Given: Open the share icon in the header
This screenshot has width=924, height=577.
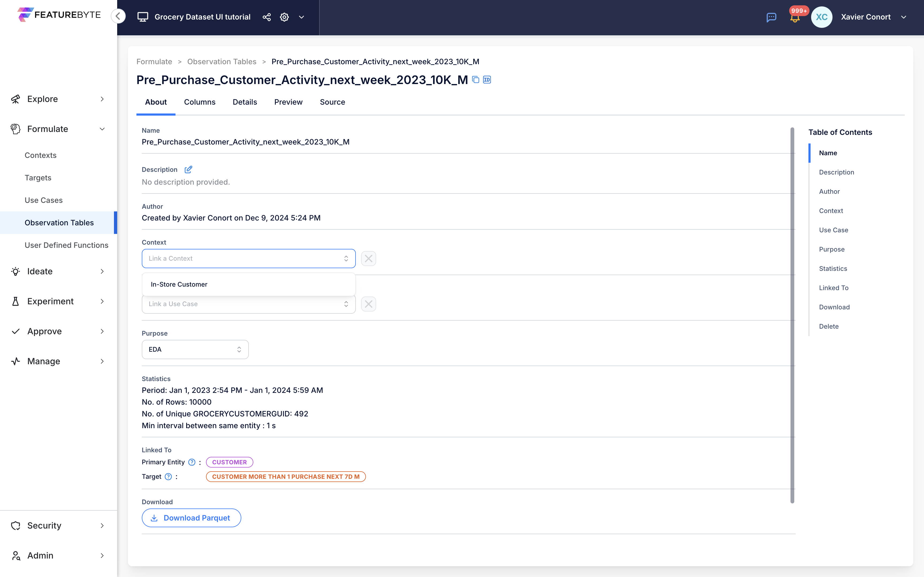Looking at the screenshot, I should point(266,17).
